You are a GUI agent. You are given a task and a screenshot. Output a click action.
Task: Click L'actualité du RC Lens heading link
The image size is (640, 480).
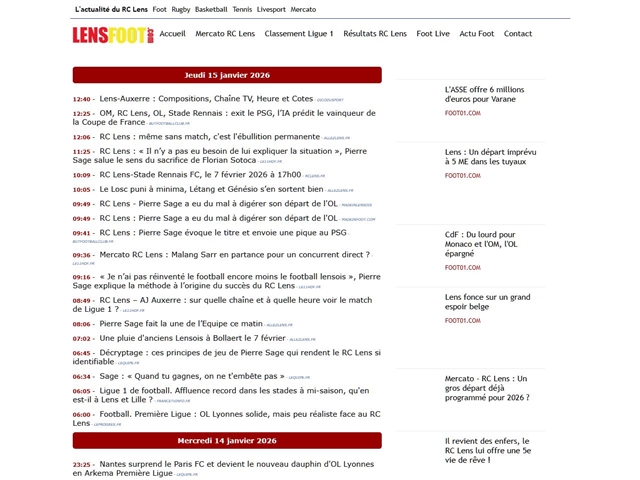[111, 9]
